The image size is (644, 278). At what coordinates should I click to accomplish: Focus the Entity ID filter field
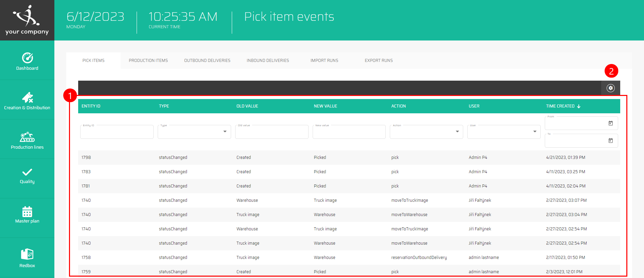click(117, 132)
